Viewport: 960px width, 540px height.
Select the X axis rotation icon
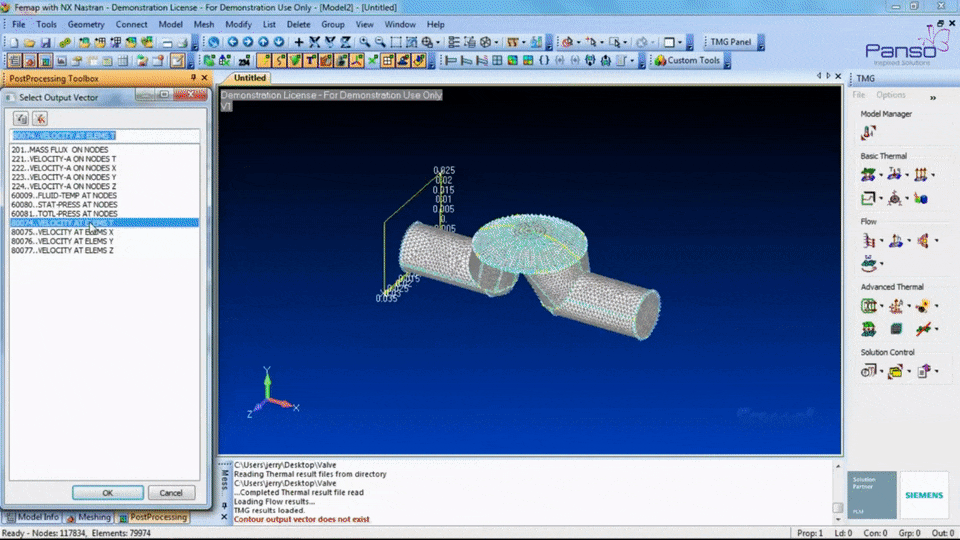pos(314,42)
